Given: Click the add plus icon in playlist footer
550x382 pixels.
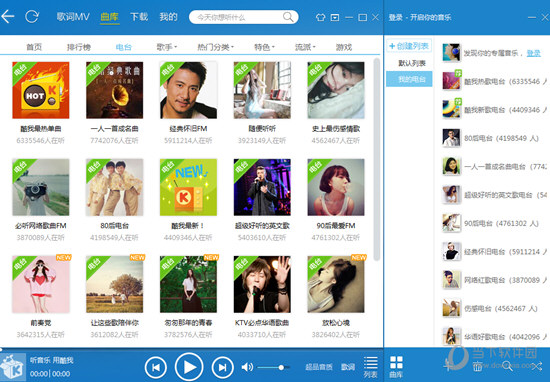Looking at the screenshot, I should 448,366.
